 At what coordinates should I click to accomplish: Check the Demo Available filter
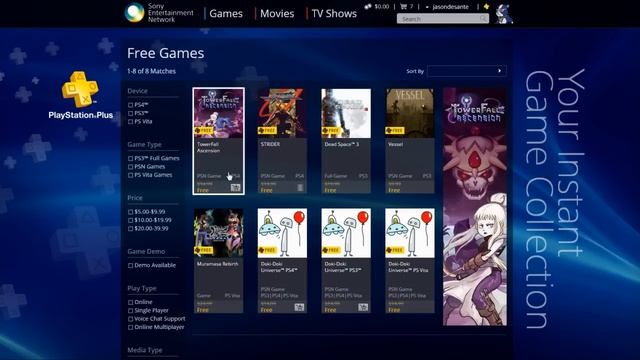point(131,265)
